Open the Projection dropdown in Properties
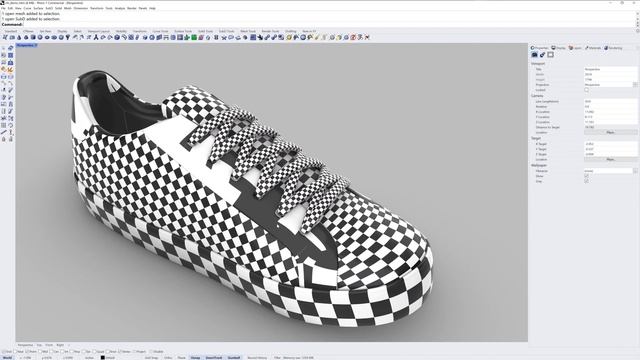Image resolution: width=640 pixels, height=360 pixels. (x=635, y=84)
